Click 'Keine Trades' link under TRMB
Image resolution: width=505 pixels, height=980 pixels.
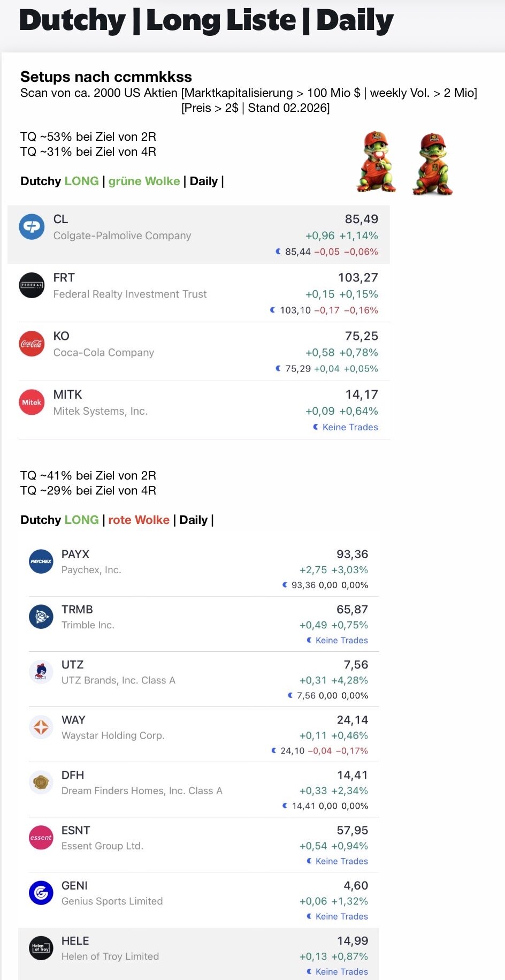pos(341,640)
